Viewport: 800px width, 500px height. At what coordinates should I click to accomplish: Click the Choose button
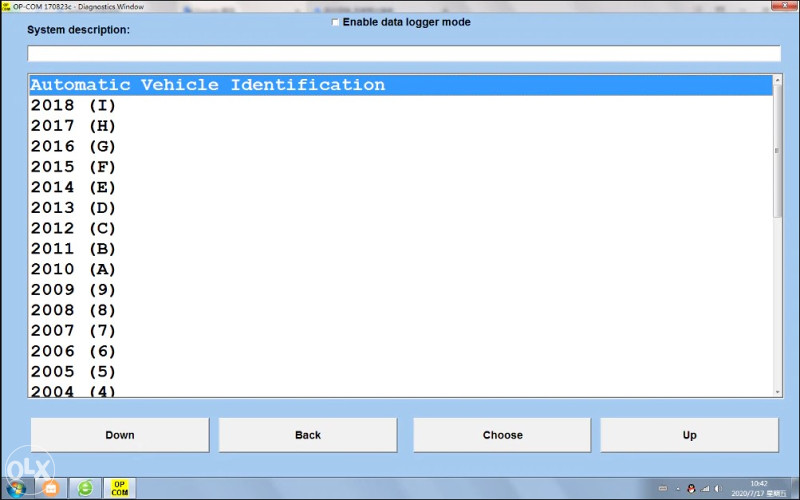(503, 435)
